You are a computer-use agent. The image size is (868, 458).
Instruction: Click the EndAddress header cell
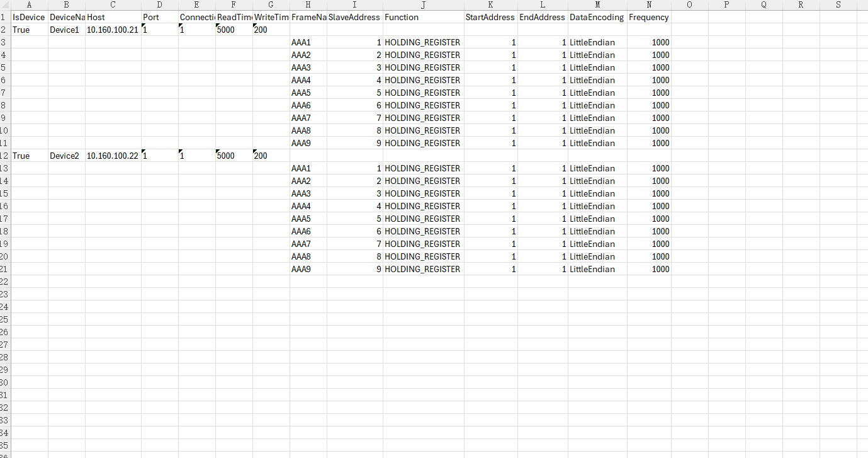[542, 17]
